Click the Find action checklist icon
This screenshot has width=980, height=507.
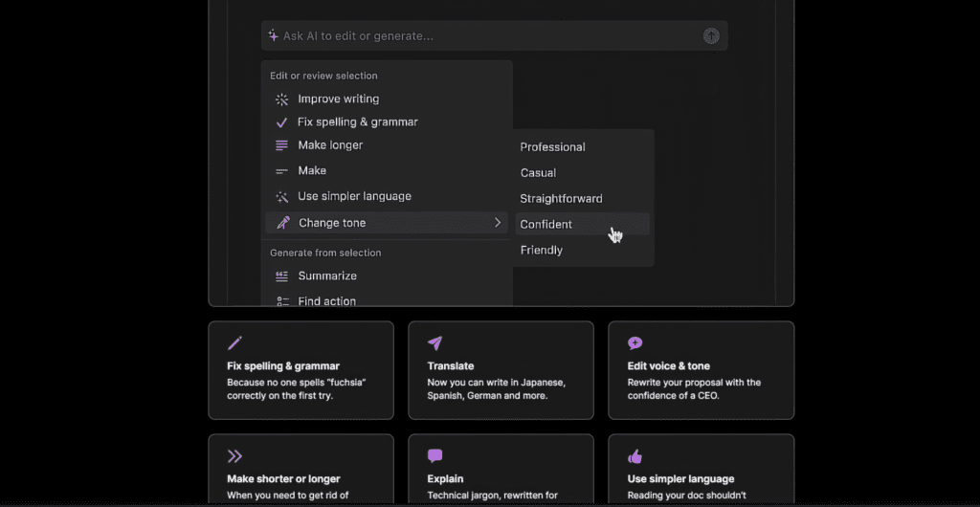pyautogui.click(x=282, y=301)
